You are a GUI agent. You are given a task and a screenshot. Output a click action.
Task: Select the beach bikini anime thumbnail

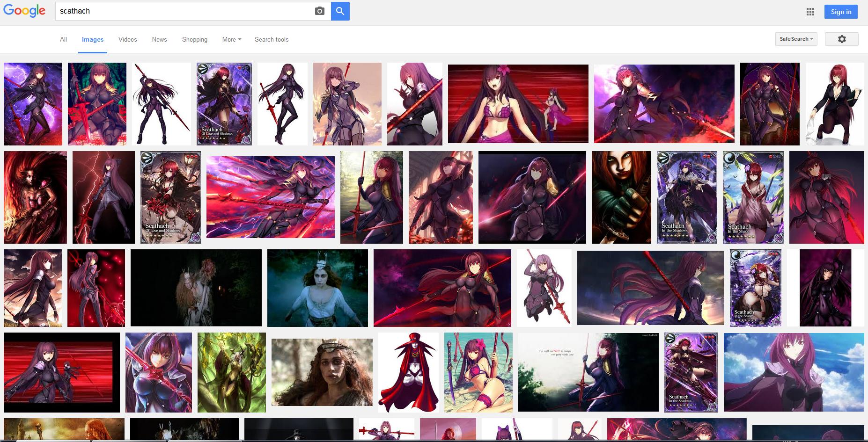[478, 372]
